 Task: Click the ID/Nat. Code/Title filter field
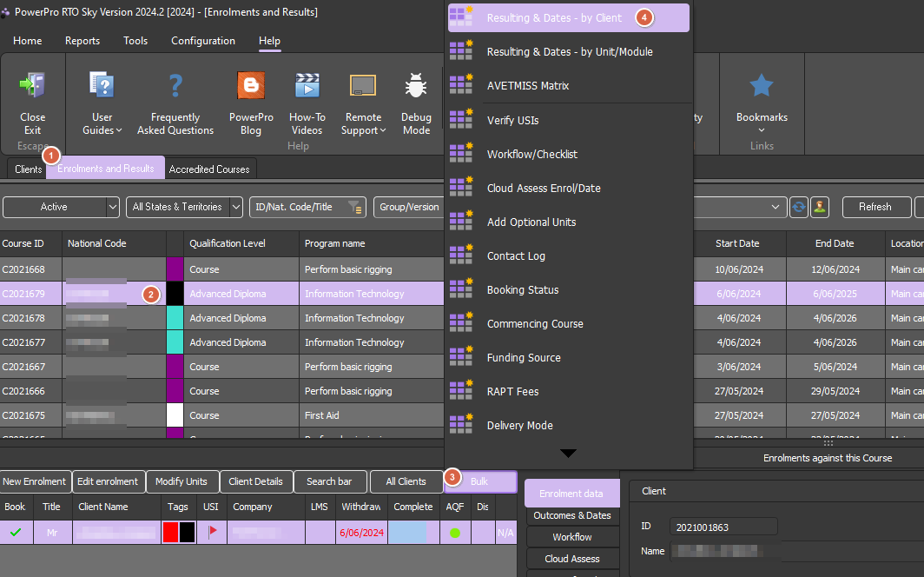307,207
